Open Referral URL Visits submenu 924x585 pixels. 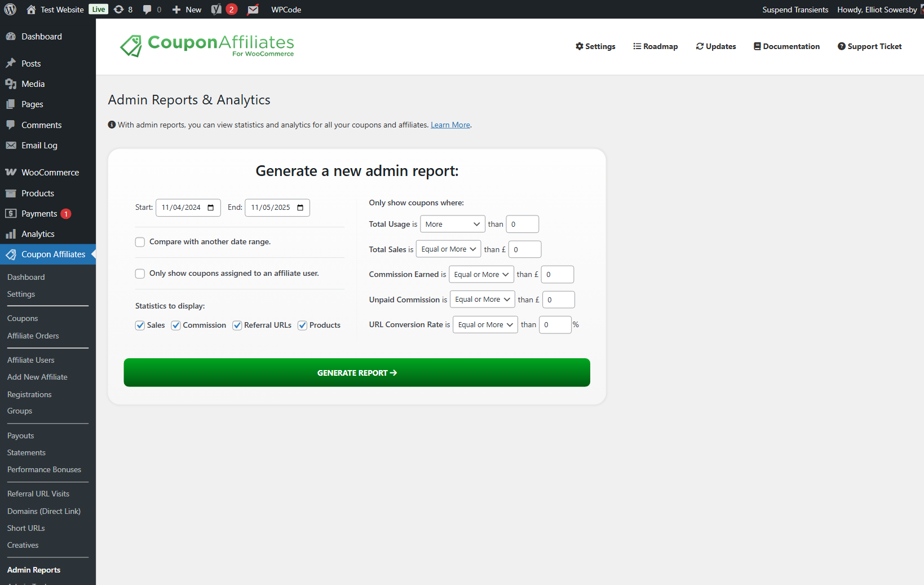pos(38,494)
